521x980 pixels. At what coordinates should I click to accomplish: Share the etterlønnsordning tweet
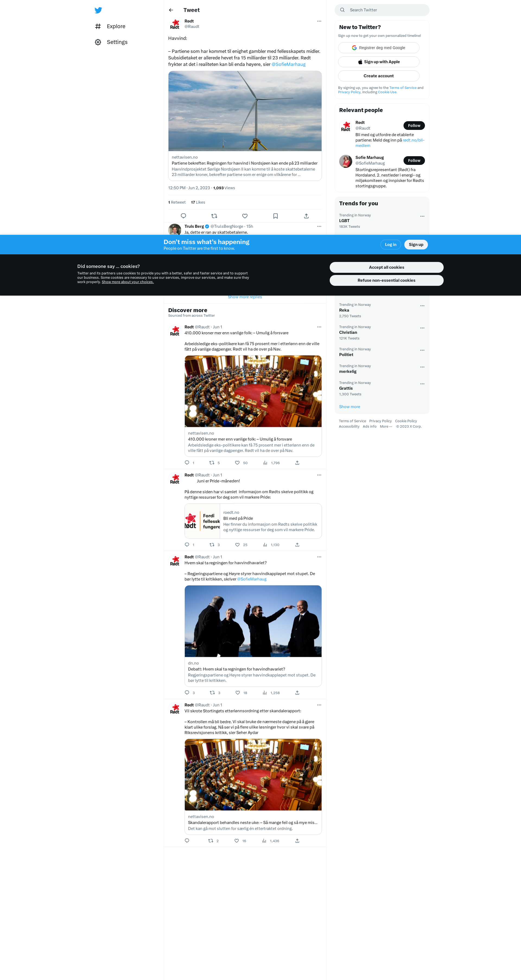297,841
